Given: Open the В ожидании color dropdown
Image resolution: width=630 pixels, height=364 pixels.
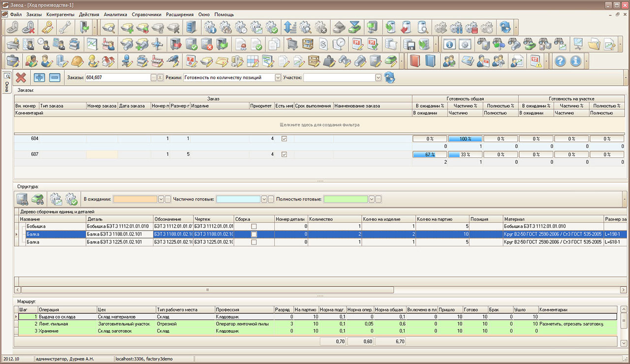Looking at the screenshot, I should [x=161, y=199].
